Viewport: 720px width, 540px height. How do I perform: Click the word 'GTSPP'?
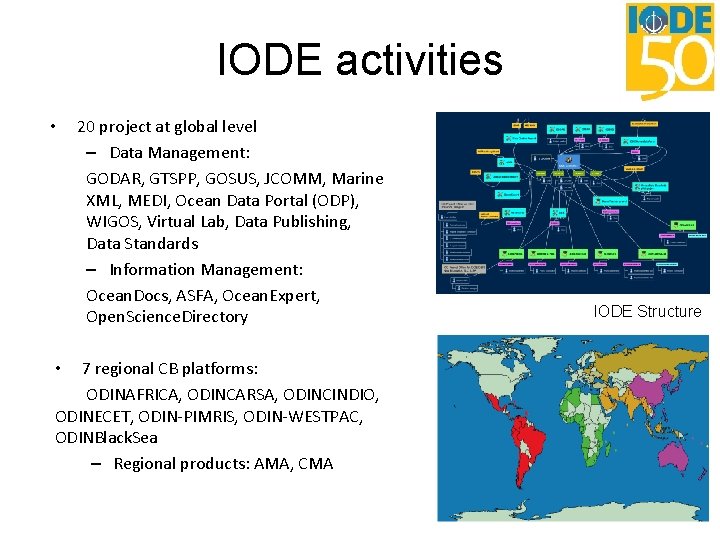(173, 179)
